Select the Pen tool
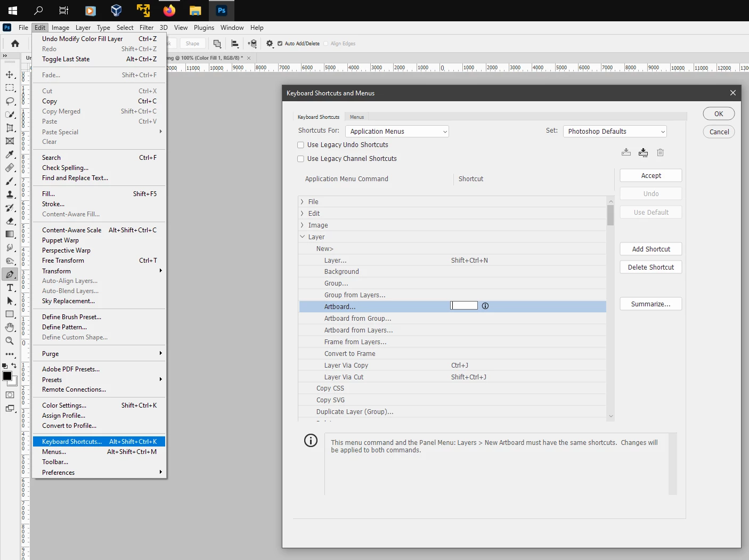749x560 pixels. [10, 274]
